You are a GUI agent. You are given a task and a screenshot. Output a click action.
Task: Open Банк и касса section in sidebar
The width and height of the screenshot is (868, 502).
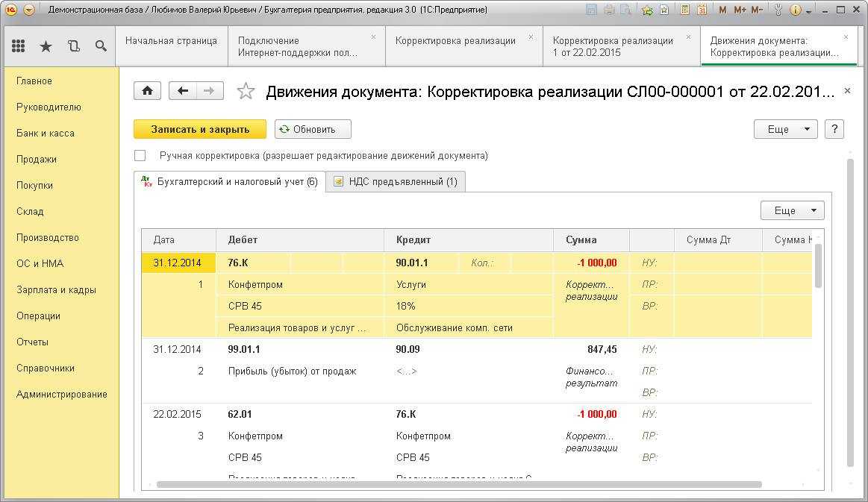click(45, 133)
